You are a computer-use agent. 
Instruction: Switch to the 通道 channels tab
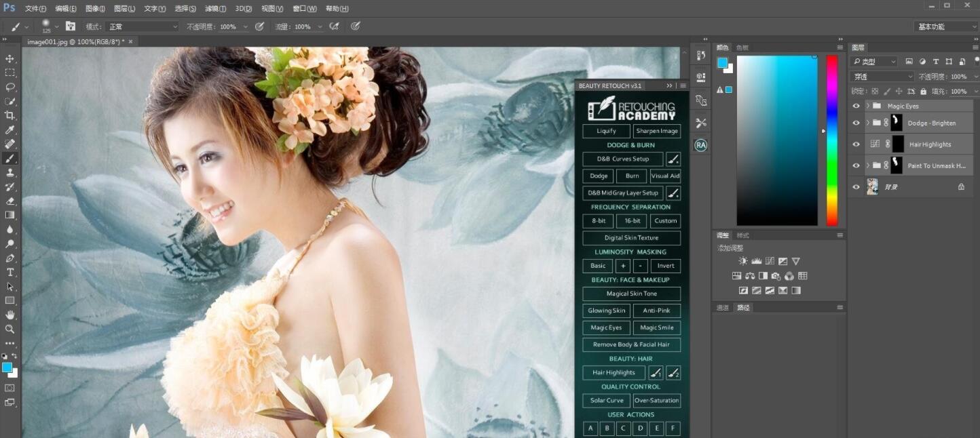723,308
